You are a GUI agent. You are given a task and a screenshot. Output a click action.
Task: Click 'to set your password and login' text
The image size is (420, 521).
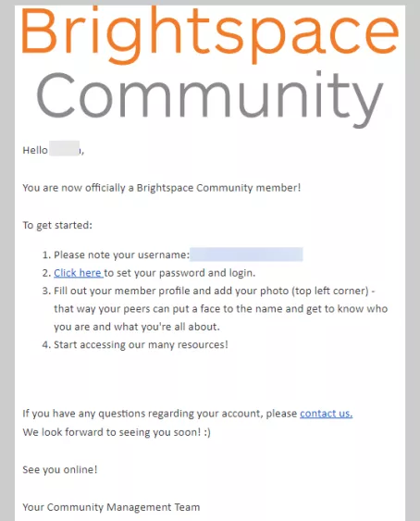point(180,273)
